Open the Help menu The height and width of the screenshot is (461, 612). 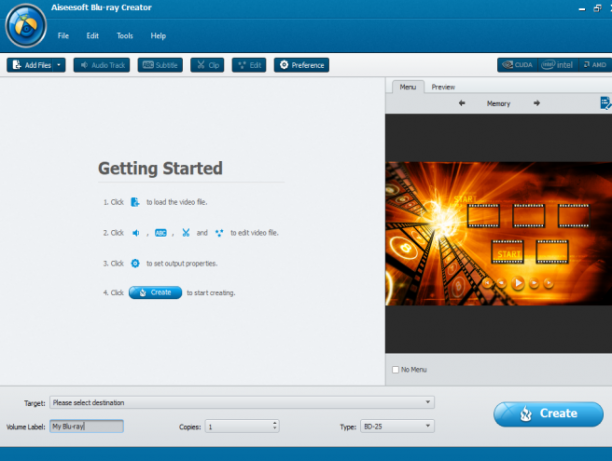pos(158,36)
